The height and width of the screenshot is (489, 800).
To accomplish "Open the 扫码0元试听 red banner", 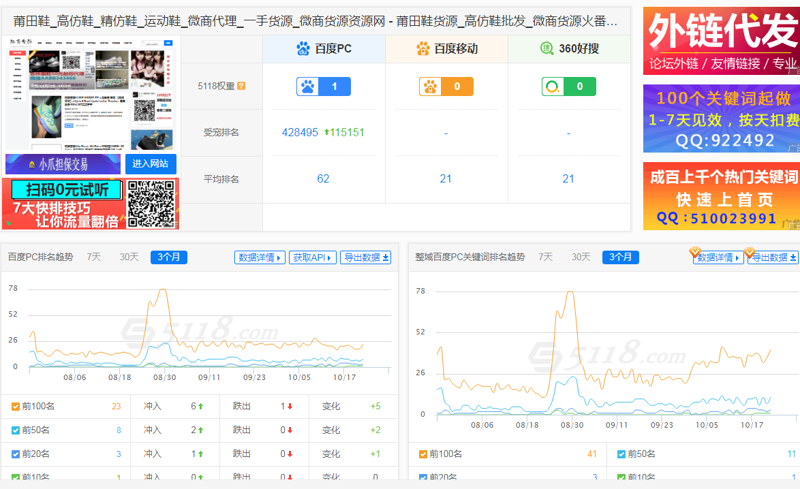I will [x=91, y=204].
